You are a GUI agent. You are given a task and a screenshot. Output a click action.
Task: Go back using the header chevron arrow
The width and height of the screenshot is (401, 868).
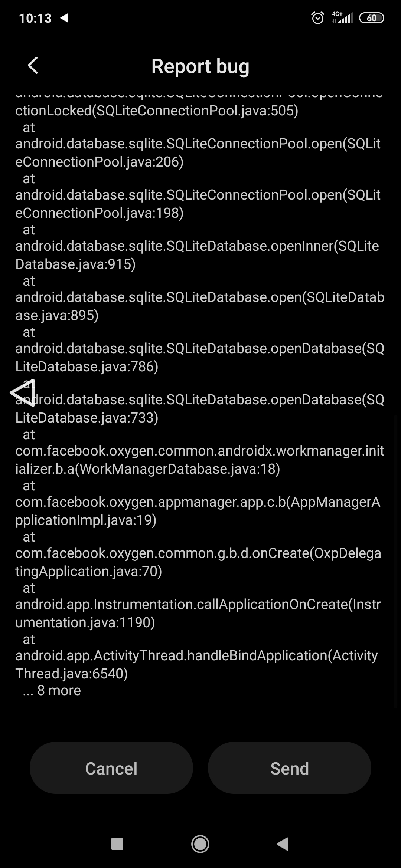[x=33, y=66]
